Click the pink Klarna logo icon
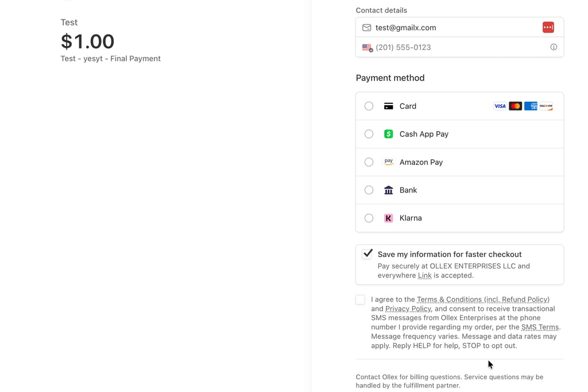This screenshot has height=392, width=588. coord(388,218)
